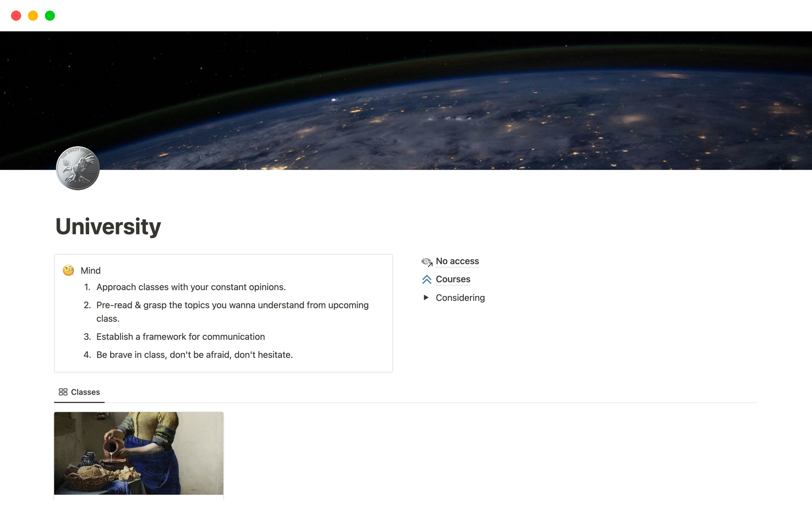812x508 pixels.
Task: Toggle visibility of No access item
Action: (x=427, y=261)
